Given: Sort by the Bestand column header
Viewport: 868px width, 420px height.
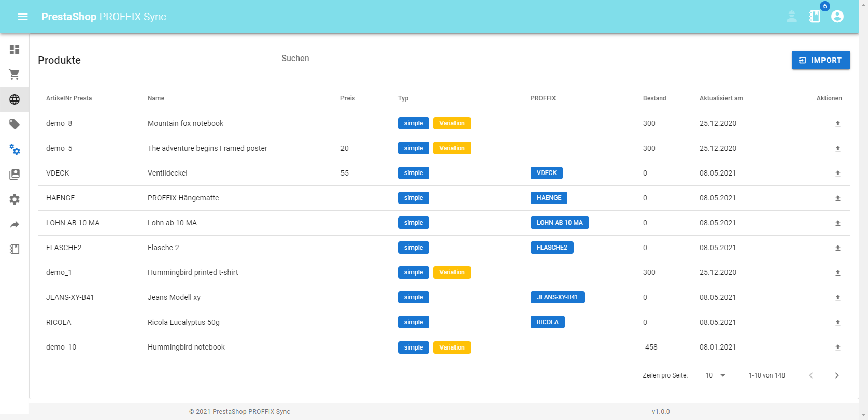Looking at the screenshot, I should (654, 98).
